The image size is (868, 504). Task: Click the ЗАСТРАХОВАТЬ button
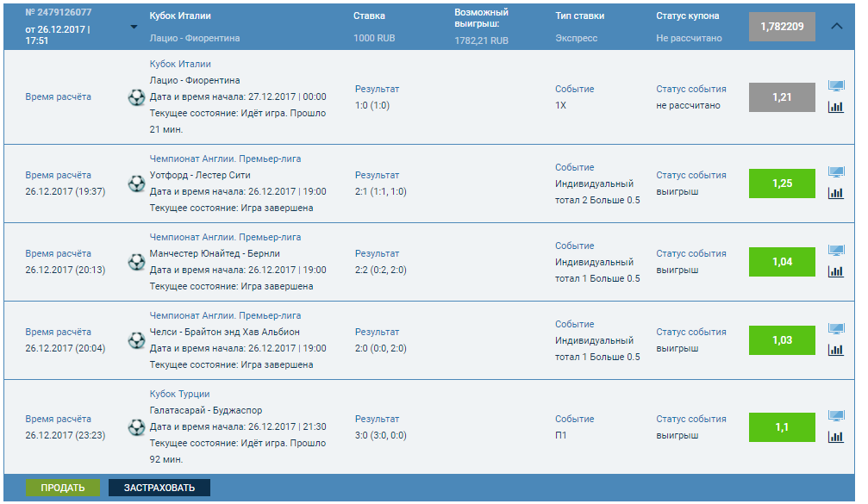[x=159, y=488]
